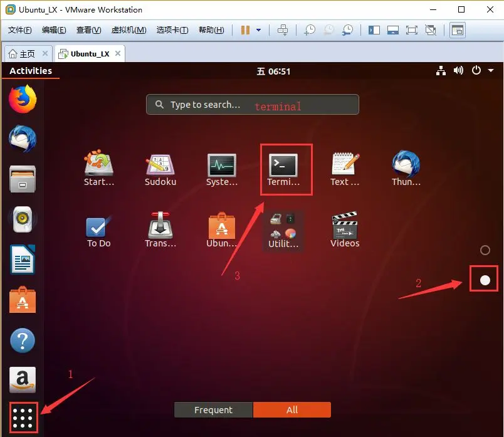Click VMware thumbnail bar view icon
504x437 pixels.
tap(393, 30)
